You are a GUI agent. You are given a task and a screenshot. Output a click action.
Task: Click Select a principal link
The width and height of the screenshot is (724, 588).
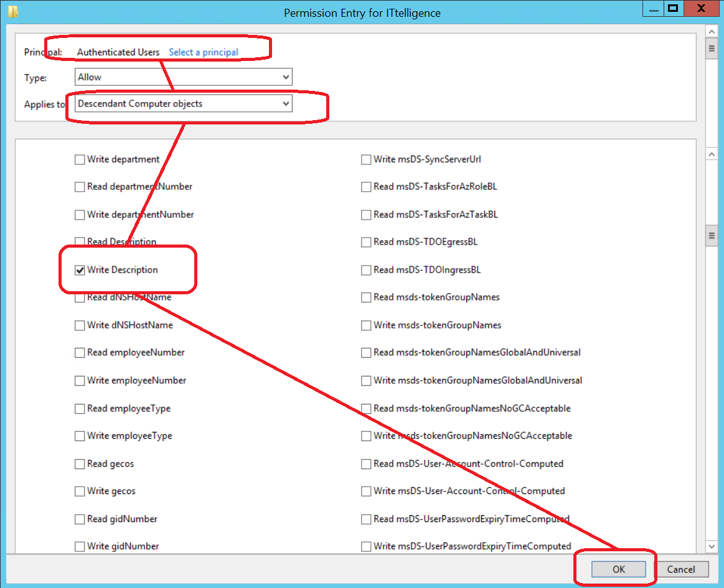[x=203, y=52]
